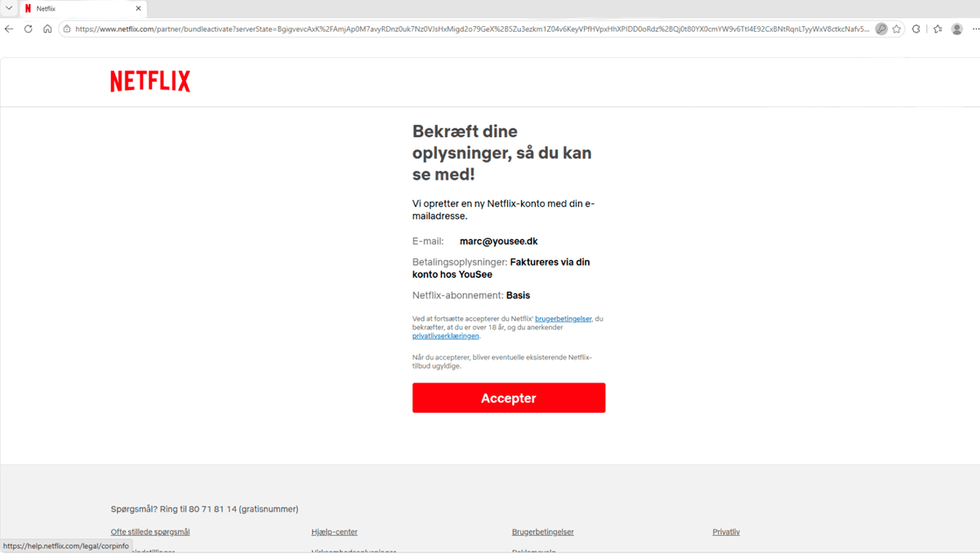
Task: Click the 'Når du accepterer' notice text
Action: tap(501, 361)
